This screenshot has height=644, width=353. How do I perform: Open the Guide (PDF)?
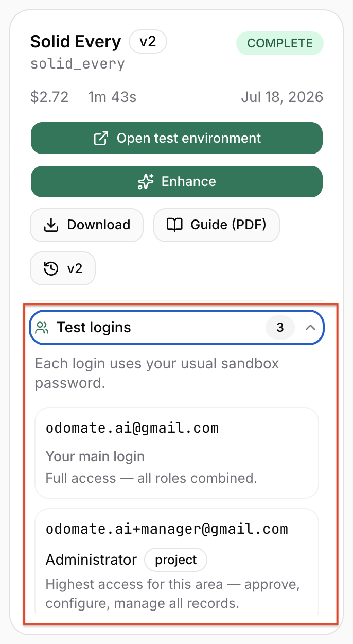[x=217, y=225]
